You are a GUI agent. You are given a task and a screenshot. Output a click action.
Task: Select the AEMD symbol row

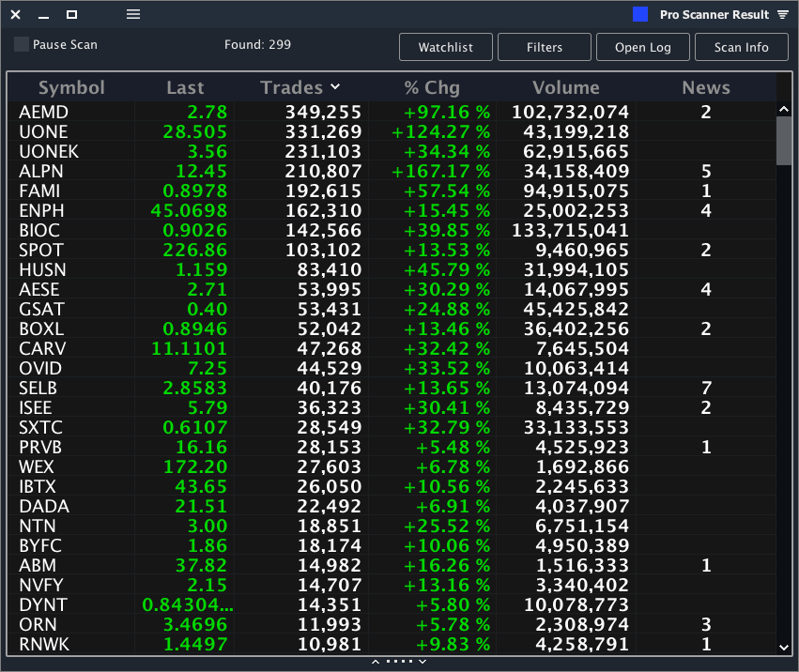pyautogui.click(x=44, y=113)
